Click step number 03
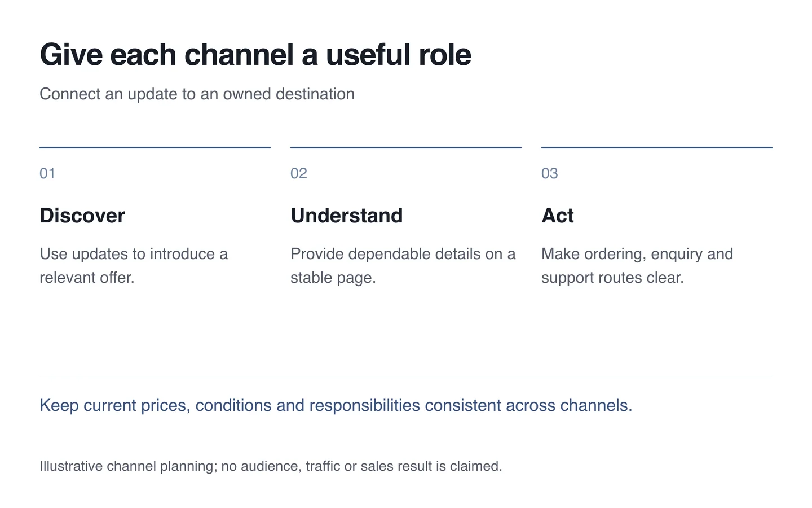This screenshot has width=812, height=508. click(x=550, y=173)
